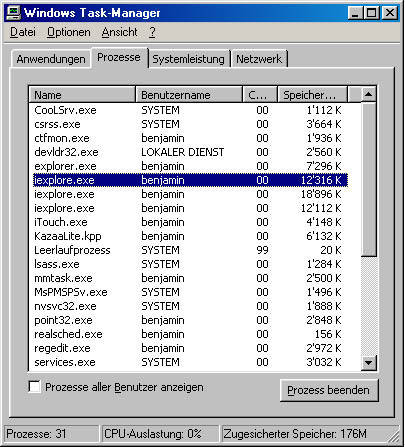Click the Task-Manager title bar icon
Viewport: 405px width, 447px height.
[14, 13]
